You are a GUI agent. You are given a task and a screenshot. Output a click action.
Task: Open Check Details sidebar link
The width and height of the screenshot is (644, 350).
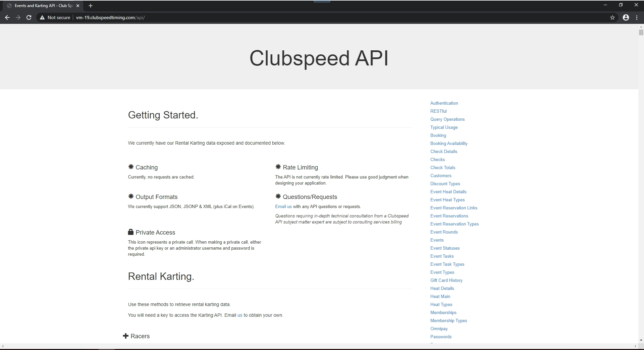point(444,152)
